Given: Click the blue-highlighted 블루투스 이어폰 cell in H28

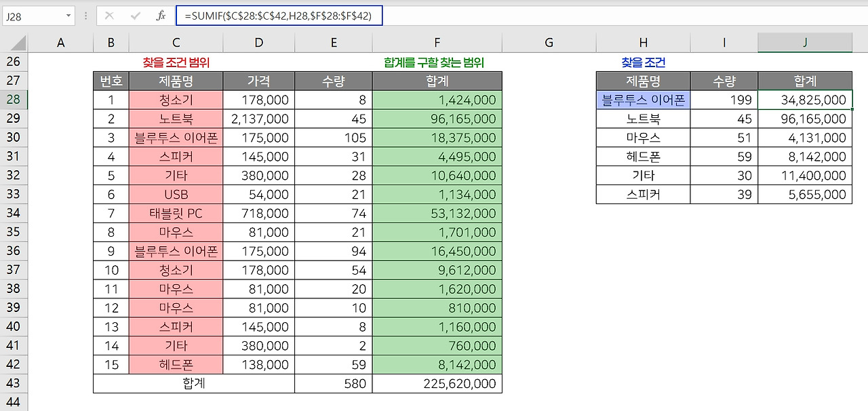Looking at the screenshot, I should click(644, 100).
